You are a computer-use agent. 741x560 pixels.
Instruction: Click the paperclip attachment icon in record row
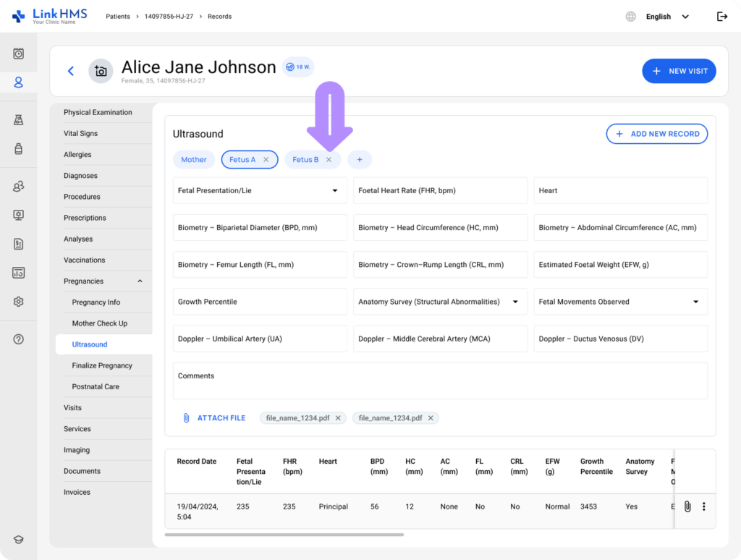pyautogui.click(x=687, y=506)
